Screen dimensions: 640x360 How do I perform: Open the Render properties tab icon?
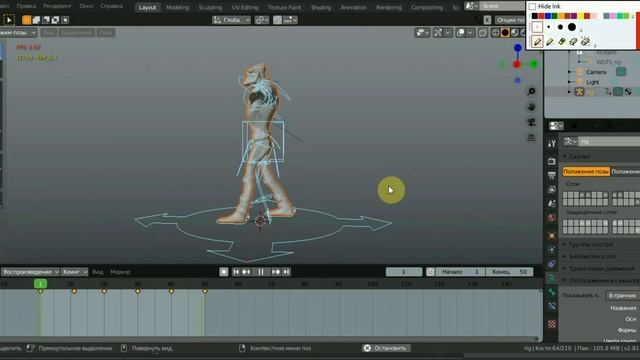552,161
